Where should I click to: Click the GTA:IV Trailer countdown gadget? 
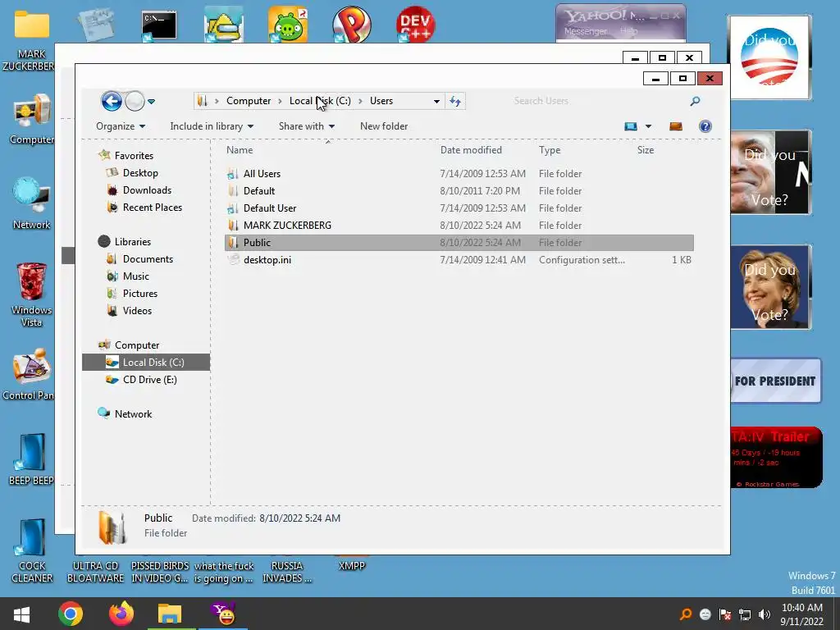[x=776, y=457]
